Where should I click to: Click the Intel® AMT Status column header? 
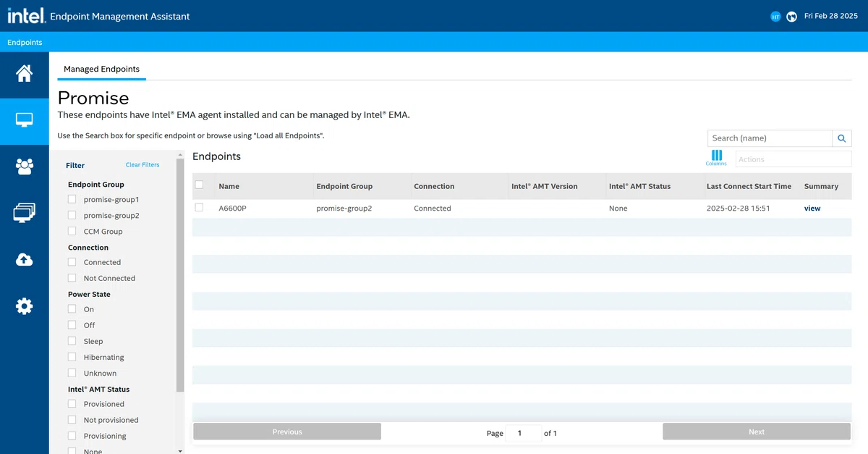pos(639,186)
